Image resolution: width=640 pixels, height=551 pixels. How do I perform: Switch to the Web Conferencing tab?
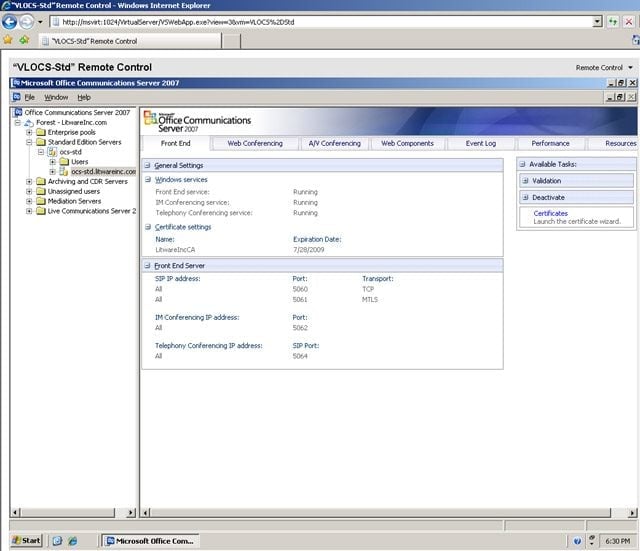[x=255, y=143]
